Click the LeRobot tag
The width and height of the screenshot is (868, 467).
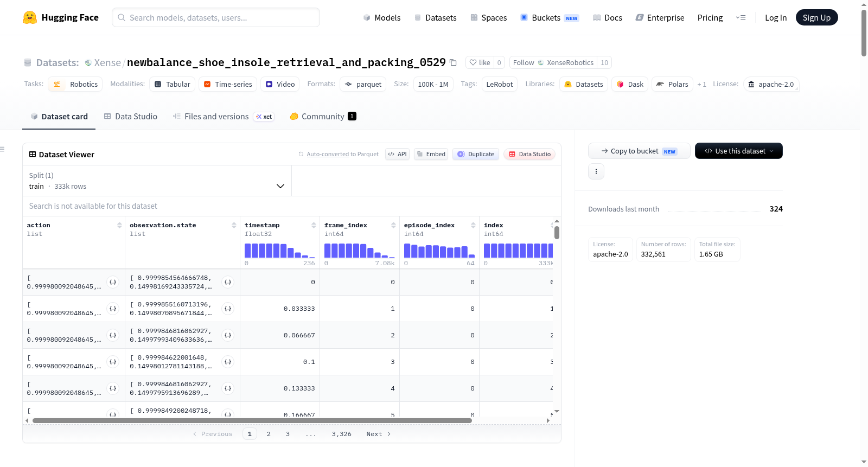point(500,84)
